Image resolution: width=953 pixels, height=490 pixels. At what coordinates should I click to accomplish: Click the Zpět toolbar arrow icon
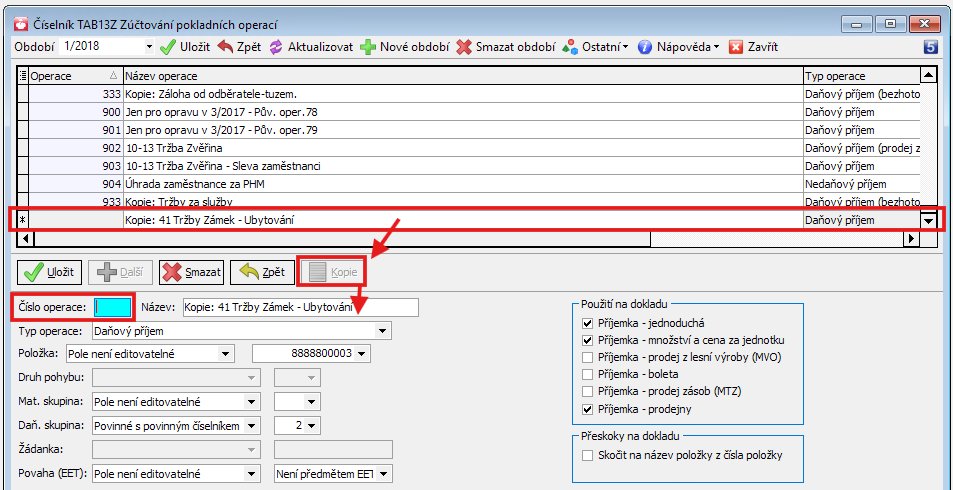225,47
